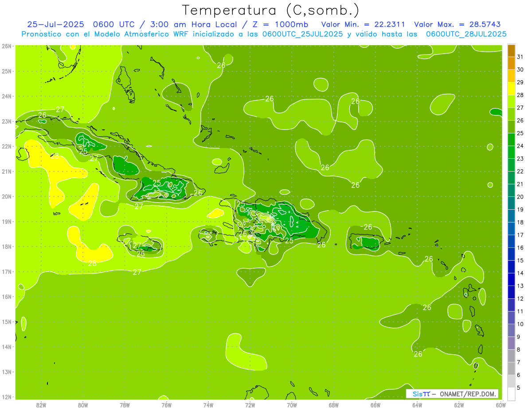Click the dark blue 13–14 scale segment
The width and height of the screenshot is (532, 411).
pos(511,279)
